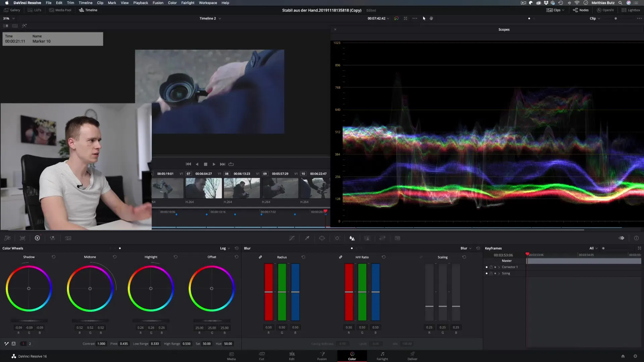Open the RGB Mixer palette icon
Image resolution: width=644 pixels, height=362 pixels.
click(x=52, y=238)
